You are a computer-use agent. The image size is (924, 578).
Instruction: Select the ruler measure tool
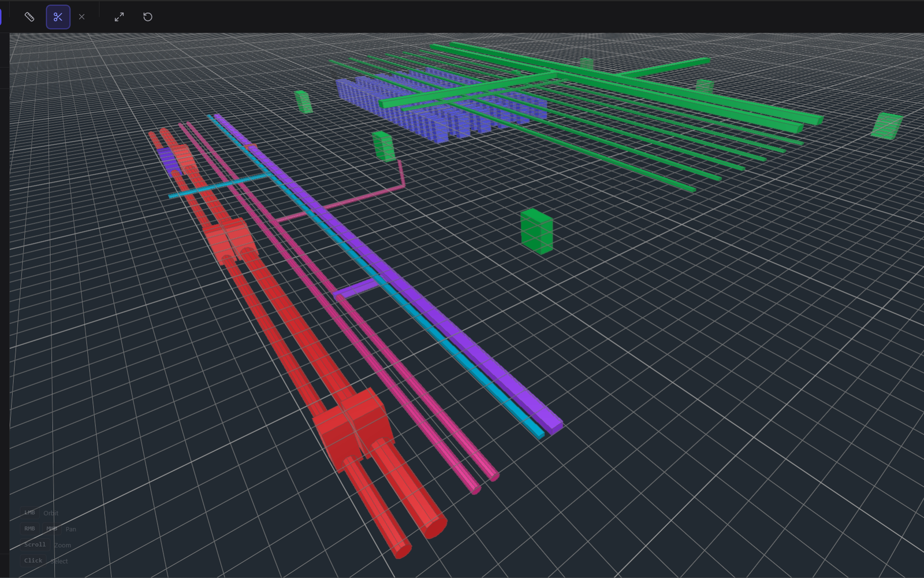click(29, 17)
